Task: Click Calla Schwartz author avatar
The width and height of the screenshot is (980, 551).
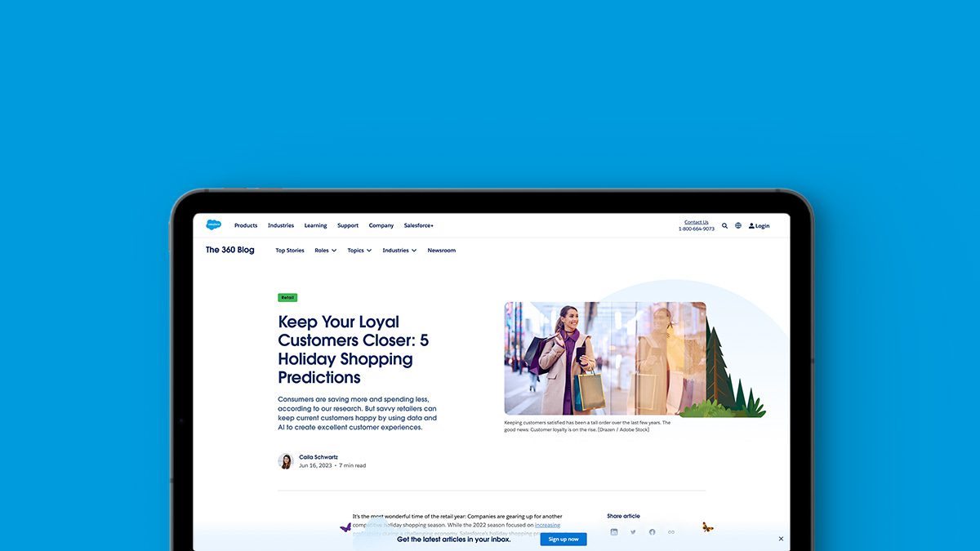Action: click(286, 461)
